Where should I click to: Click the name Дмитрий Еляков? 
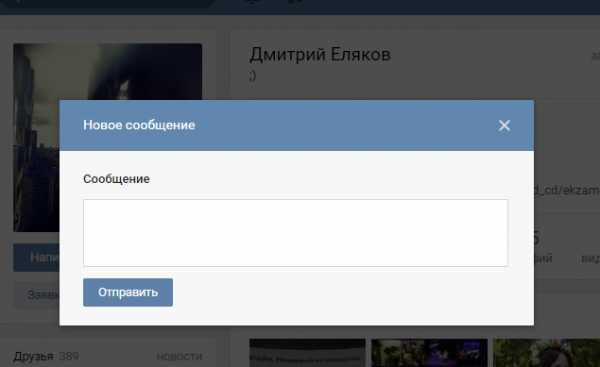click(x=320, y=54)
